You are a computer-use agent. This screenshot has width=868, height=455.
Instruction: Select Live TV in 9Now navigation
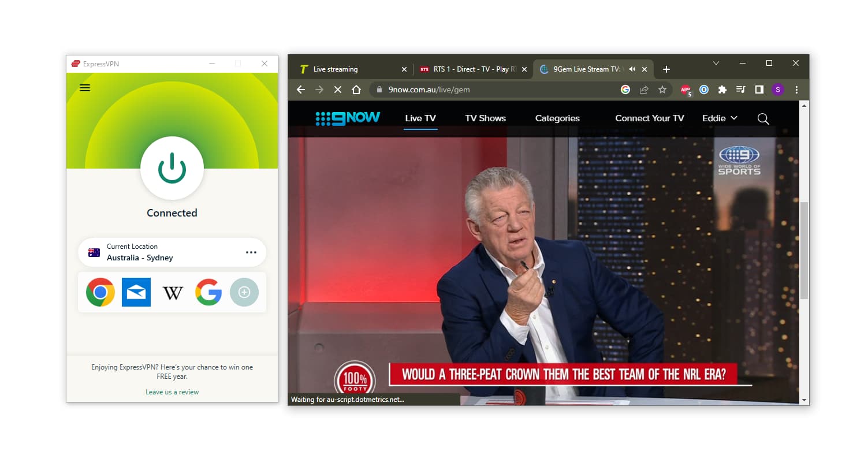click(x=420, y=118)
